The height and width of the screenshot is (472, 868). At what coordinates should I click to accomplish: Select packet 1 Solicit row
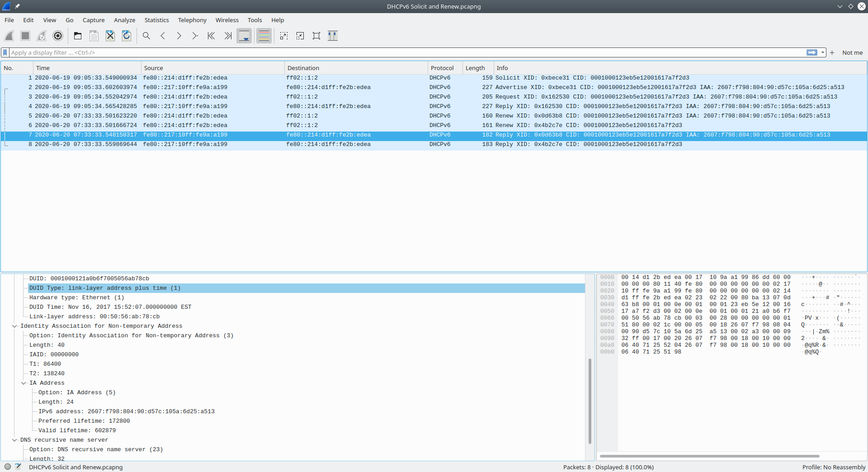434,78
